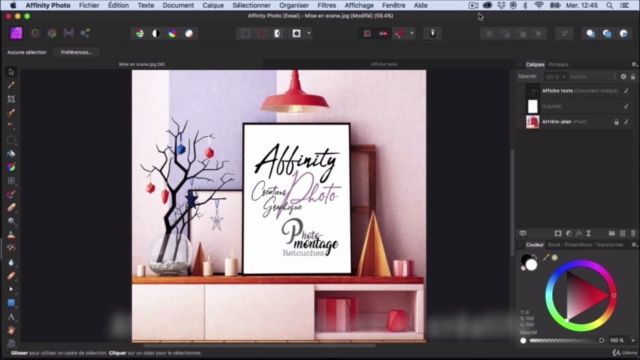Add an adjustment layer icon
This screenshot has height=360, width=640.
point(569,233)
